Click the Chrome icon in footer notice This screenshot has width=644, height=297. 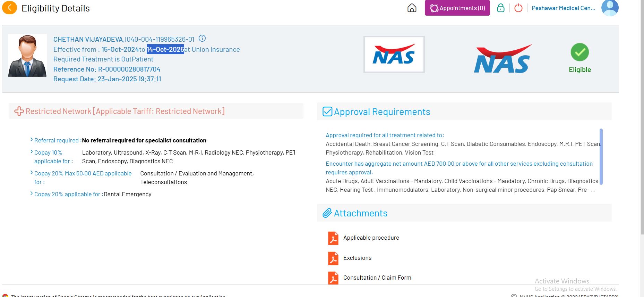point(5,296)
